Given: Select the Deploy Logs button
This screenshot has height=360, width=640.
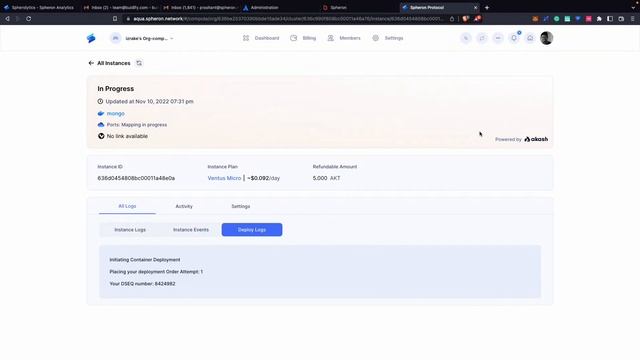Looking at the screenshot, I should point(252,230).
